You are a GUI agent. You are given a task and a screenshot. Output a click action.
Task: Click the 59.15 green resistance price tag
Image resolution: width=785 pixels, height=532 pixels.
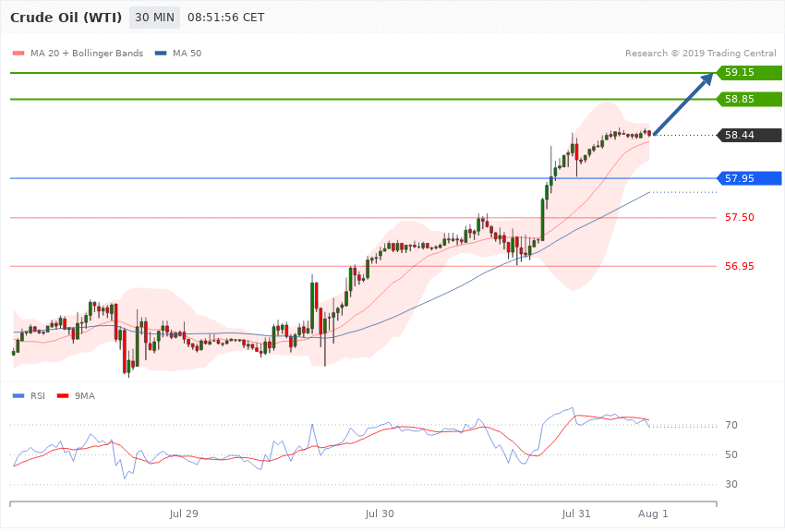tap(749, 72)
